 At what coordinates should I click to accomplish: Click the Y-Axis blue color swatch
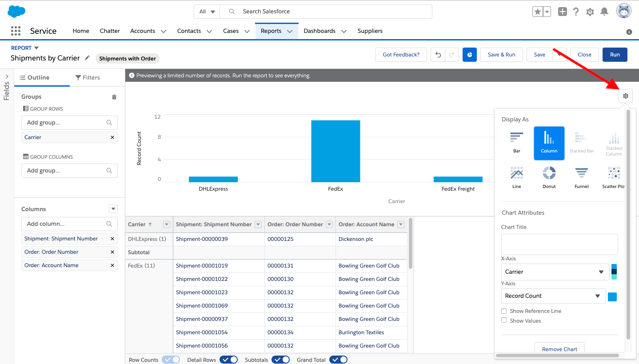pos(612,297)
